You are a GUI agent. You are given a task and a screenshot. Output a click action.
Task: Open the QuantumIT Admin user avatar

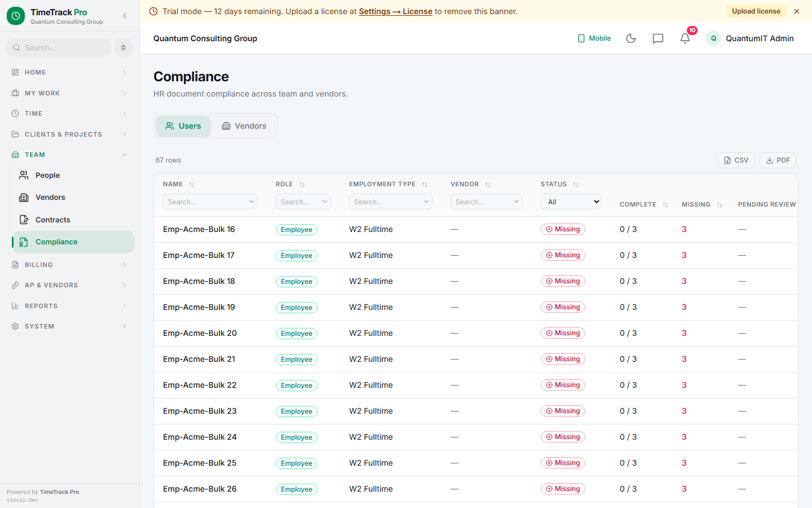[x=713, y=38]
